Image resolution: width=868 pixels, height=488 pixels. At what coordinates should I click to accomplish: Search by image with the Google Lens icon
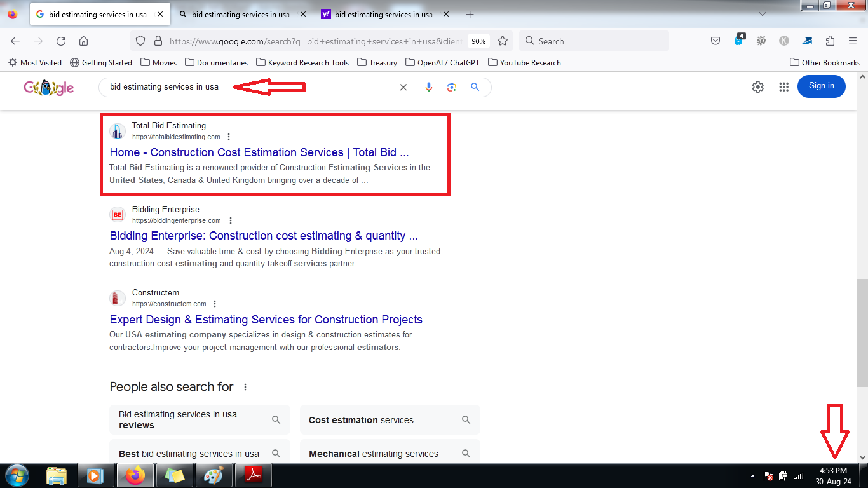point(452,87)
